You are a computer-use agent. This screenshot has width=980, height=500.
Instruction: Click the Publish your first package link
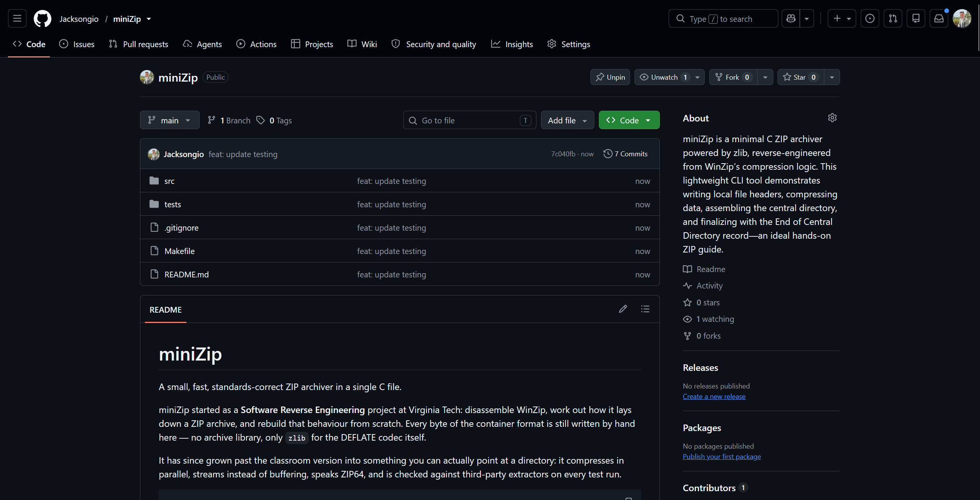coord(722,456)
